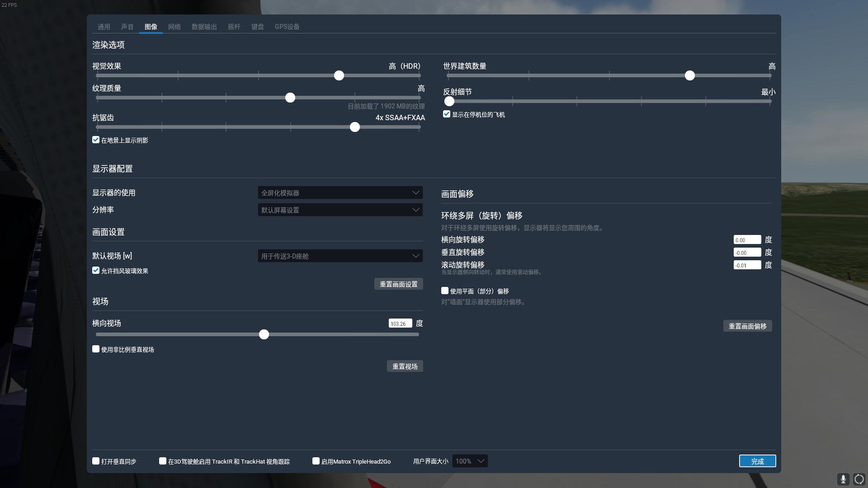868x488 pixels.
Task: Click the 4x SSAA+FXAA value text
Action: (400, 117)
